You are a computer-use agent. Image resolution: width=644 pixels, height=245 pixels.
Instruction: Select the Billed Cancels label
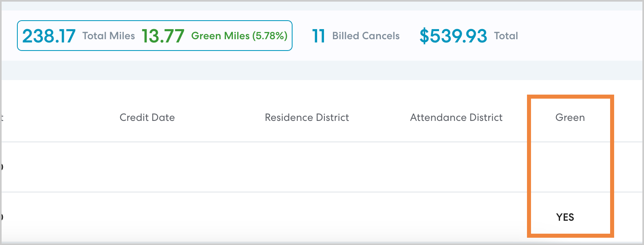(366, 36)
